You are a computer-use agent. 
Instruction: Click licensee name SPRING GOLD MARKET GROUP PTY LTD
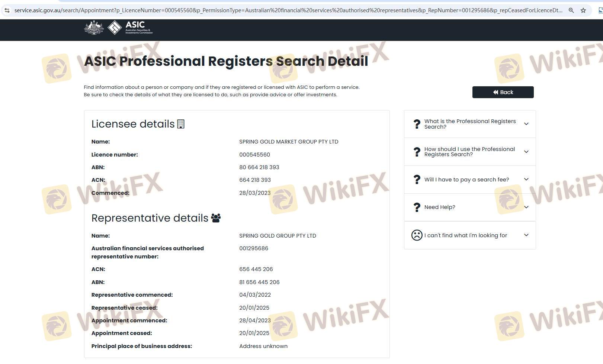(x=289, y=142)
